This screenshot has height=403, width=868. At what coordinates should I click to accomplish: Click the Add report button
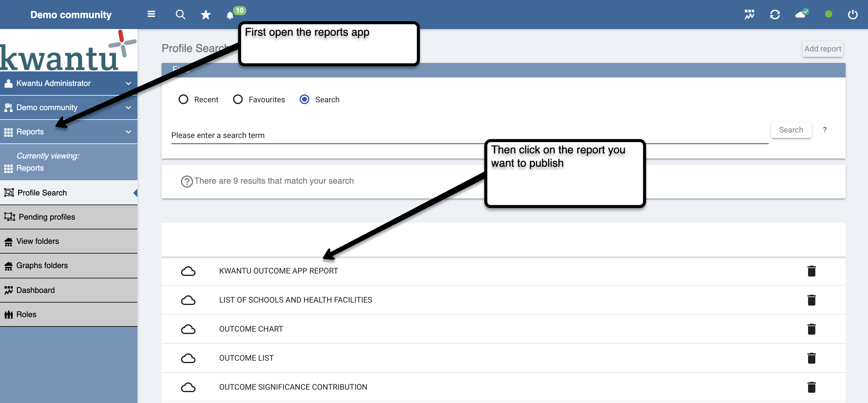[823, 49]
